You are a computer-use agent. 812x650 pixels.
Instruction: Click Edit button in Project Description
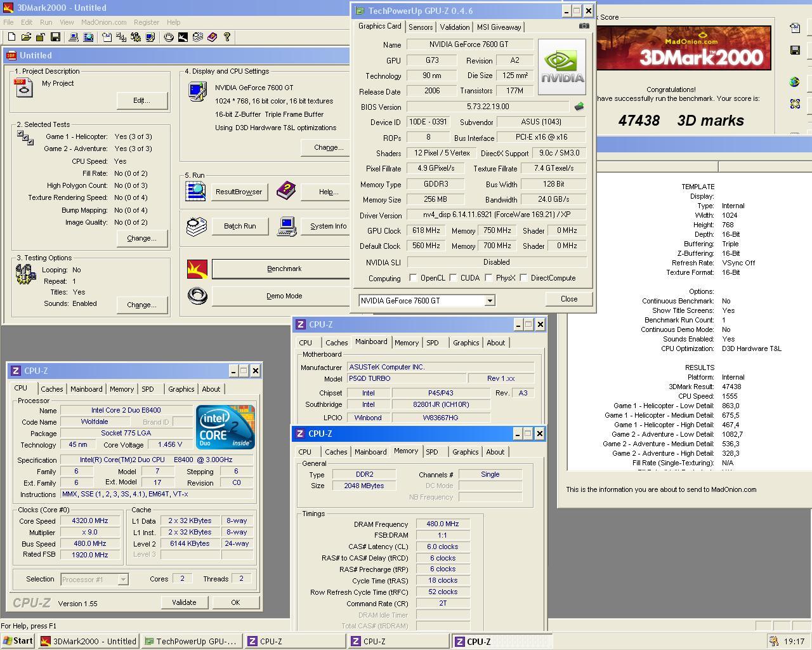(x=142, y=100)
